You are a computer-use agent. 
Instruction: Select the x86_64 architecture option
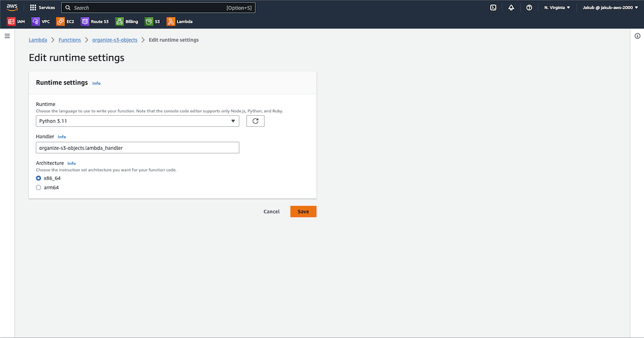pyautogui.click(x=39, y=178)
